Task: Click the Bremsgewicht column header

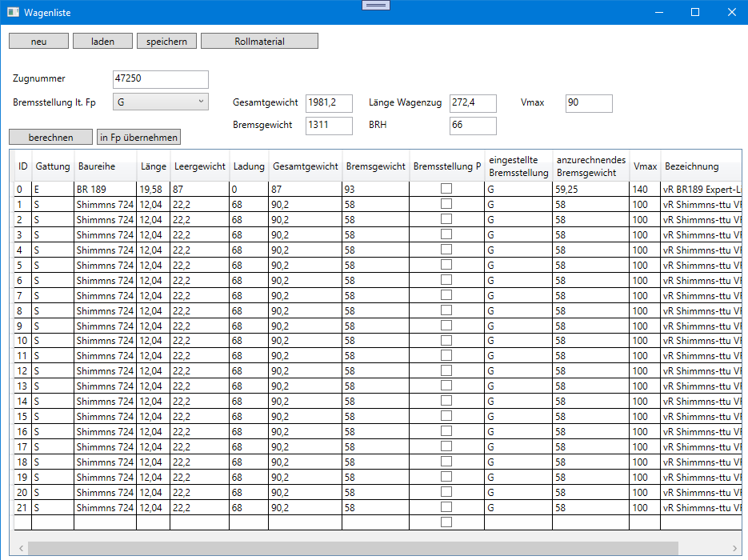Action: [375, 166]
